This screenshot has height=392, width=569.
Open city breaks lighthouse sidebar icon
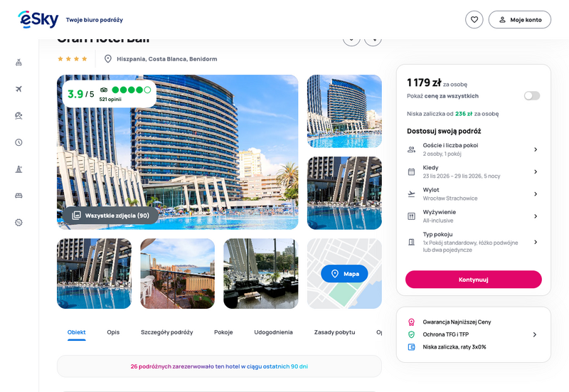pyautogui.click(x=19, y=169)
